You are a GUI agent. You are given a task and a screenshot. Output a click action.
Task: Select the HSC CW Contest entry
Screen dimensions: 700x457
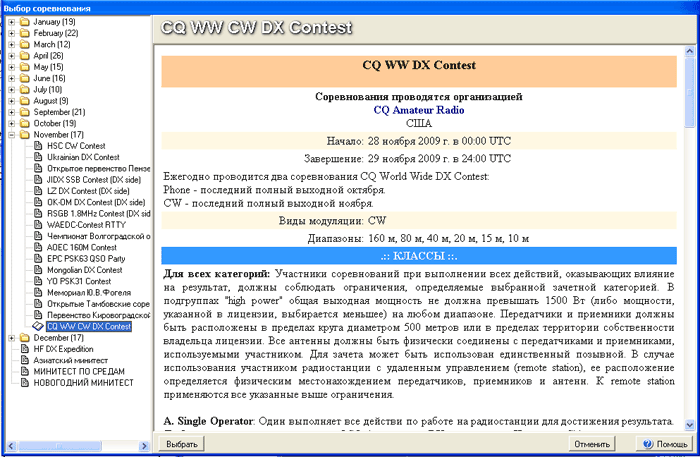pyautogui.click(x=76, y=146)
